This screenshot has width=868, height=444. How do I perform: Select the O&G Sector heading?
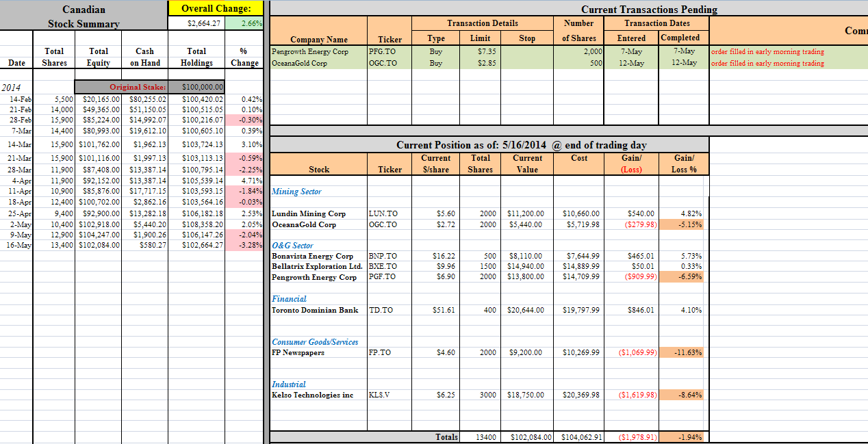point(292,245)
